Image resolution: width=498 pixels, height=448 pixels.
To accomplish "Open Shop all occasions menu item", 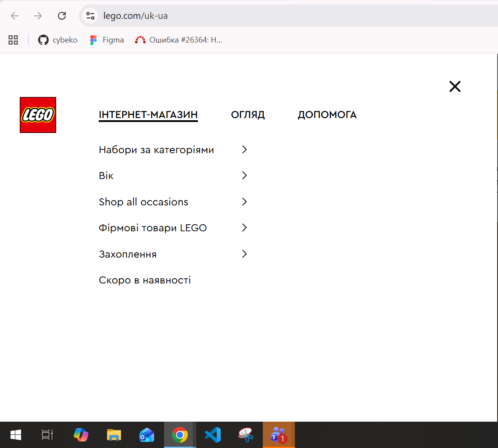I will pos(143,201).
